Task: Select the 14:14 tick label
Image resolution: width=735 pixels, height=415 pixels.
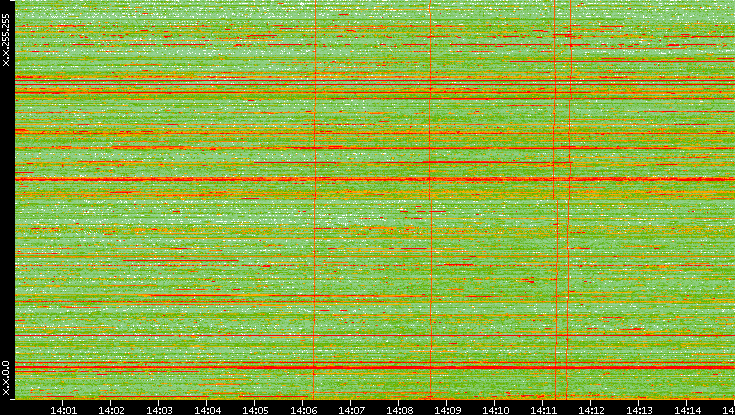Action: pos(687,410)
